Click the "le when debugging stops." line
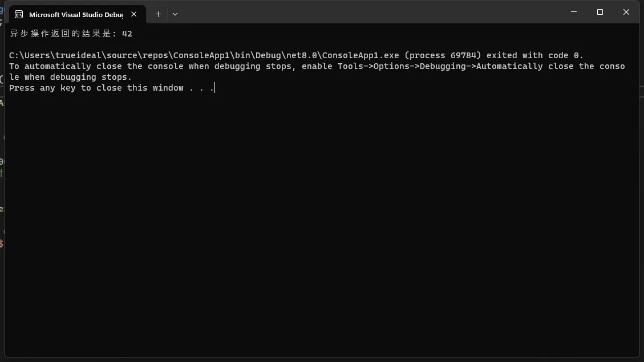This screenshot has width=644, height=362. point(70,77)
